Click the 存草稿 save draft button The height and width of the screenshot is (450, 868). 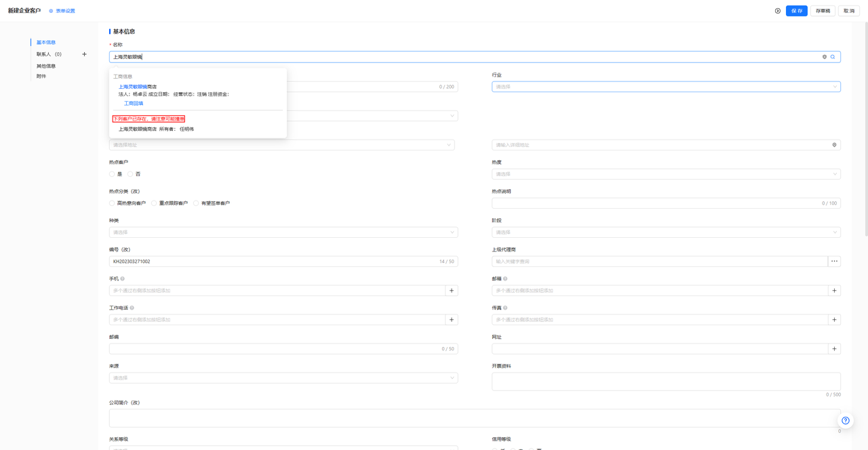click(823, 11)
